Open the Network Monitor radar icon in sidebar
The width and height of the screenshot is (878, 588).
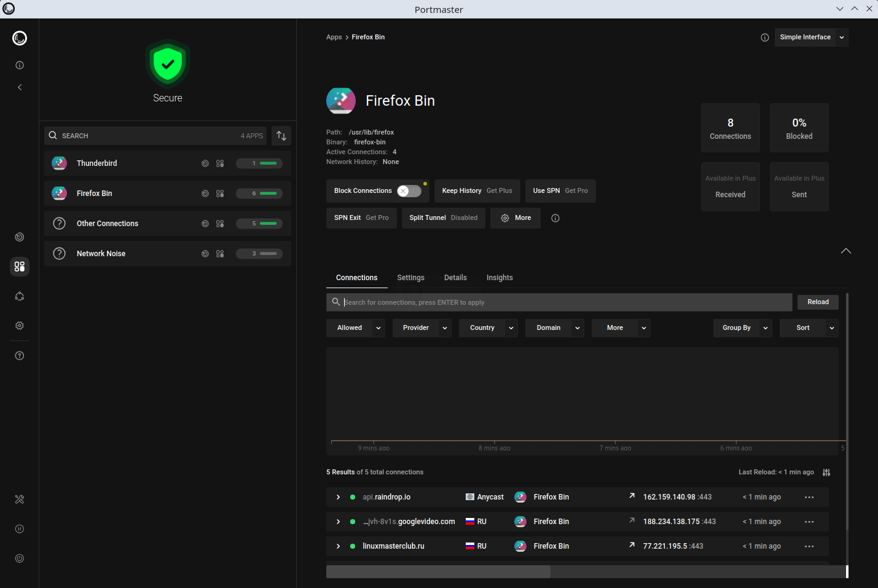(x=20, y=237)
